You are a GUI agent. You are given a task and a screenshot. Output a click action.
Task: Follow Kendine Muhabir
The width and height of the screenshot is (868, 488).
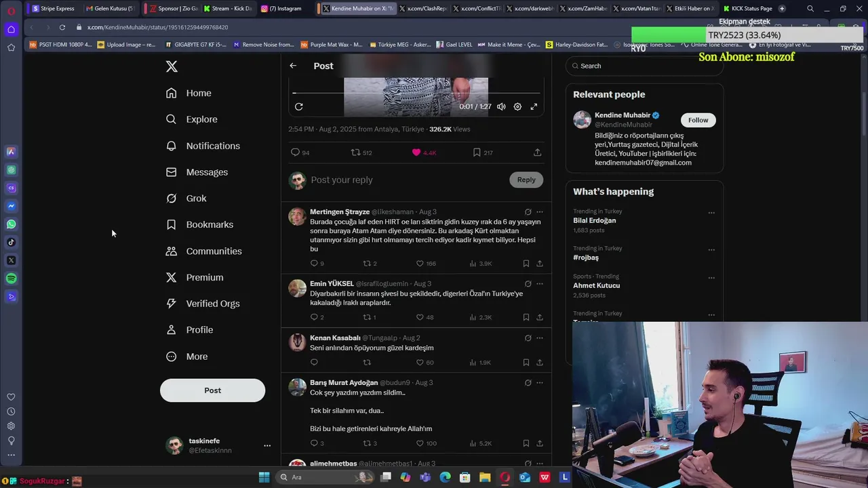pyautogui.click(x=698, y=120)
